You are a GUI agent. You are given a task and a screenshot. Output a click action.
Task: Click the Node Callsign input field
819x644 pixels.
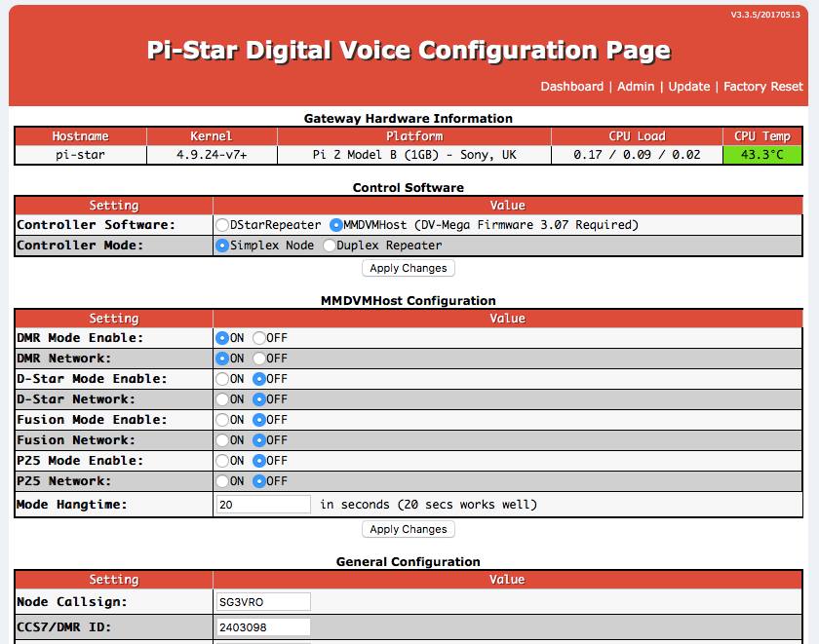[x=263, y=602]
